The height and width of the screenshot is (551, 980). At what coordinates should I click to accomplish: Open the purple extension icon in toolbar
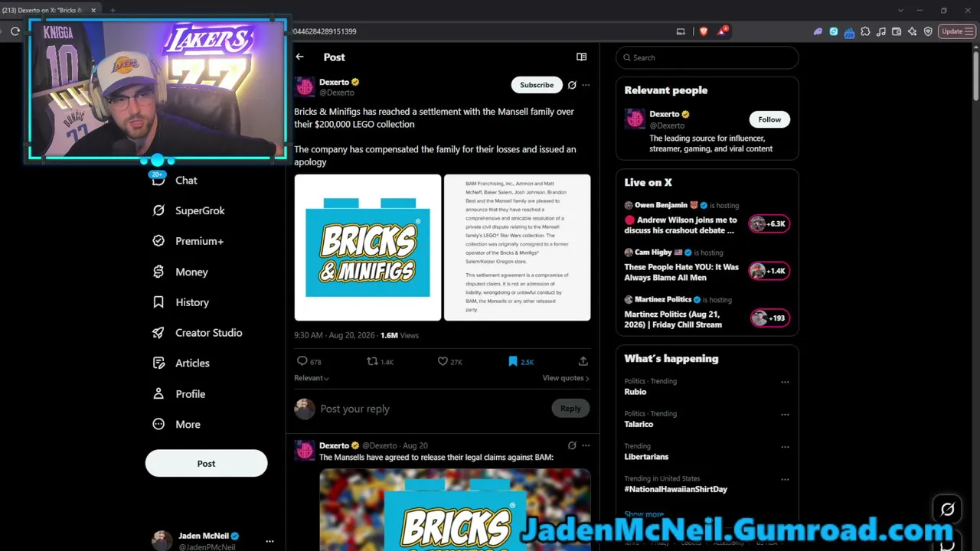[818, 31]
